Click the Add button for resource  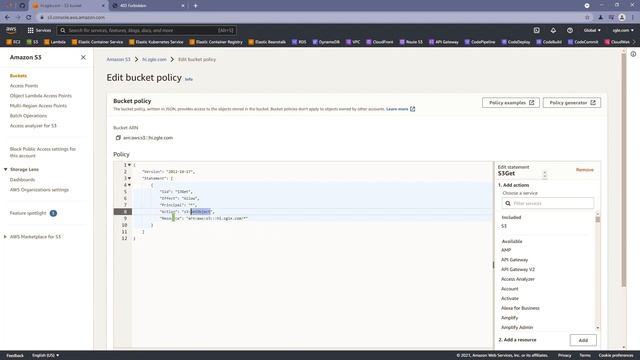click(x=583, y=340)
